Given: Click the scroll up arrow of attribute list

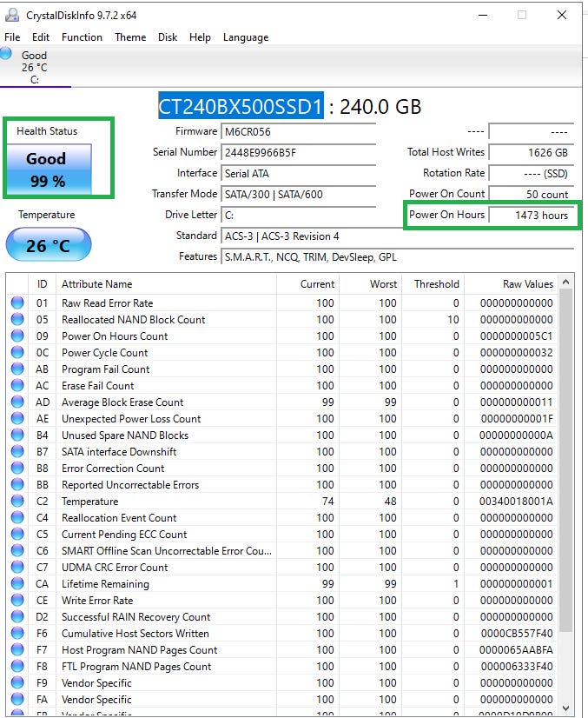Looking at the screenshot, I should 566,283.
